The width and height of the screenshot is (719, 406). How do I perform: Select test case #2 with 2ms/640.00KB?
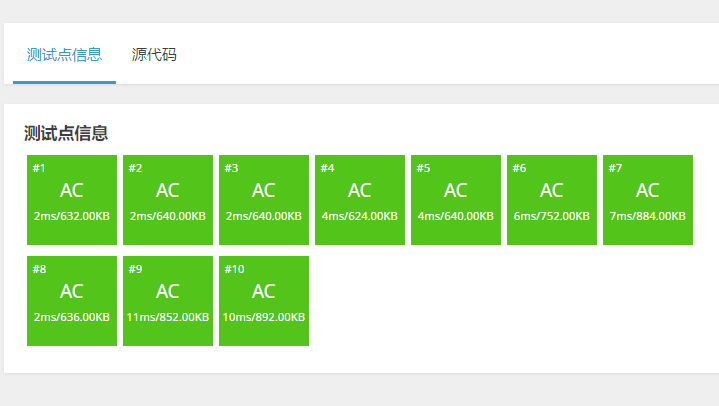point(168,200)
